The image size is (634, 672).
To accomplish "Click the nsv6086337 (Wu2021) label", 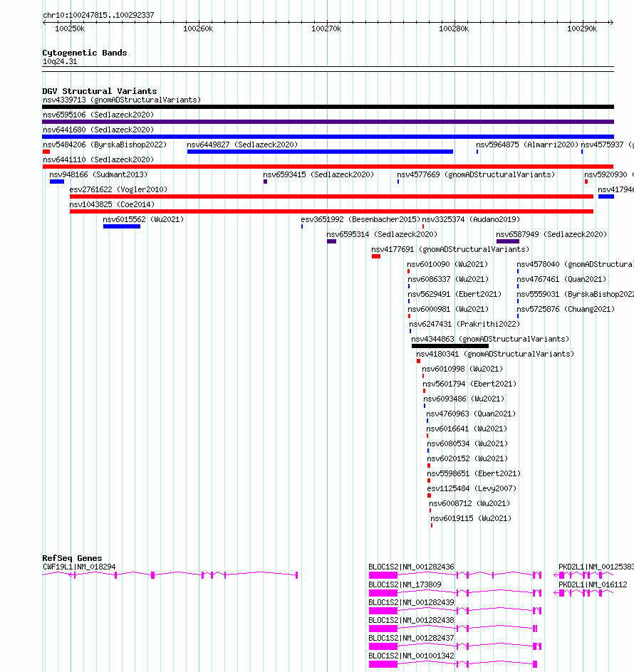I will click(448, 279).
